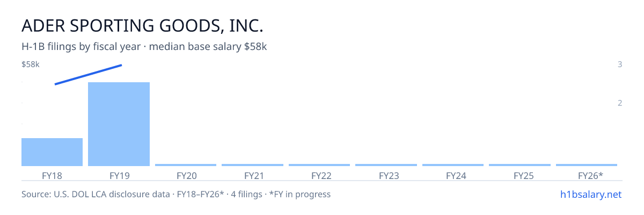Select the FY24 bar
This screenshot has width=644, height=215.
[453, 165]
